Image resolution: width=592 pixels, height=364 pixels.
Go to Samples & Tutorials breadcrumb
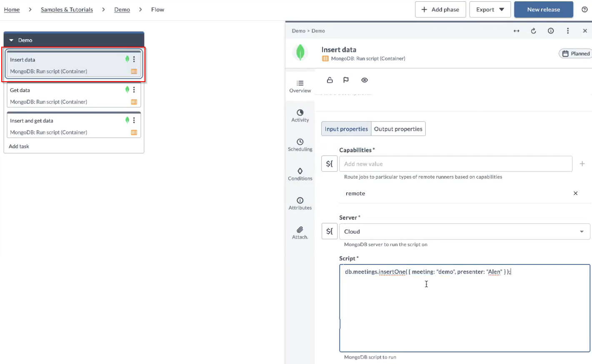(67, 9)
